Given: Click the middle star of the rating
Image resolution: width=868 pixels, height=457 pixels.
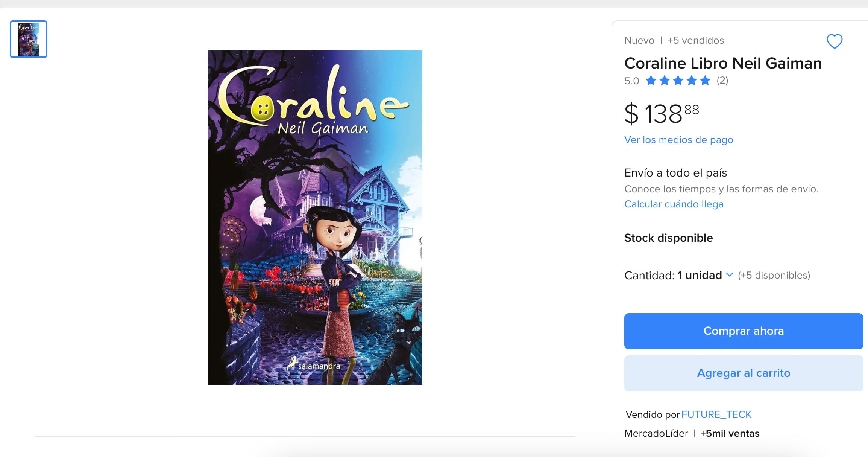Looking at the screenshot, I should (x=678, y=81).
